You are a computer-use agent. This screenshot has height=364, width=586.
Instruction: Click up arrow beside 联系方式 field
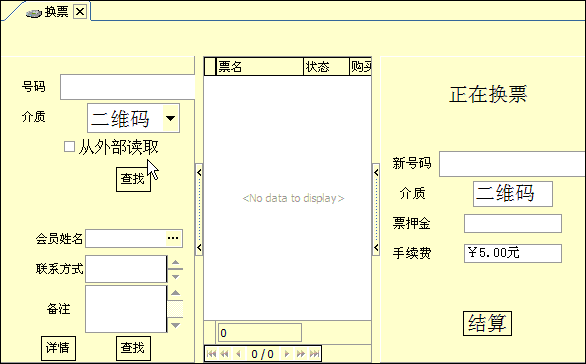tap(176, 262)
